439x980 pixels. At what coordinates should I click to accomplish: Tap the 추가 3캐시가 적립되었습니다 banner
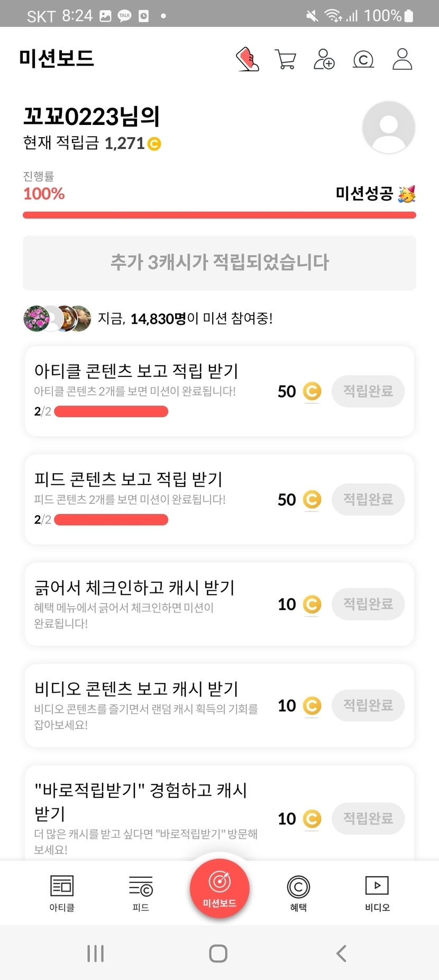[219, 263]
